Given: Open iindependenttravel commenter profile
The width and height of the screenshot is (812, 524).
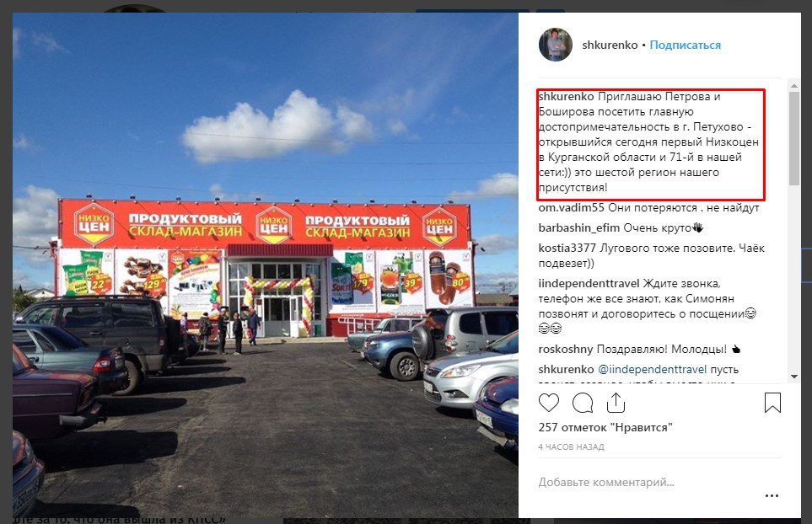Looking at the screenshot, I should (x=589, y=283).
